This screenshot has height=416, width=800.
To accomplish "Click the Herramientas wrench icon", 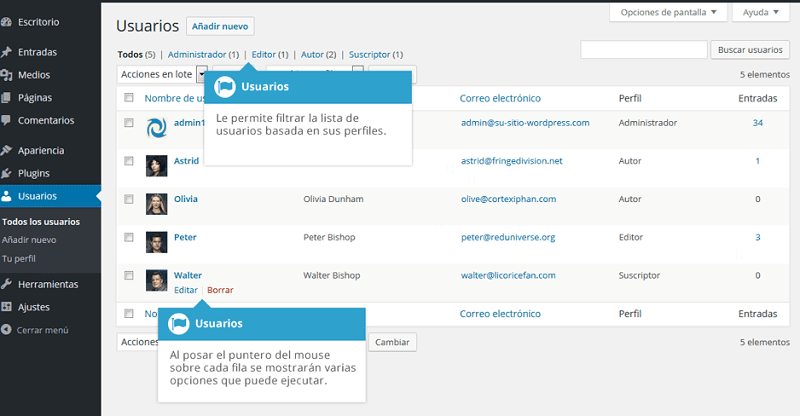I will tap(7, 284).
